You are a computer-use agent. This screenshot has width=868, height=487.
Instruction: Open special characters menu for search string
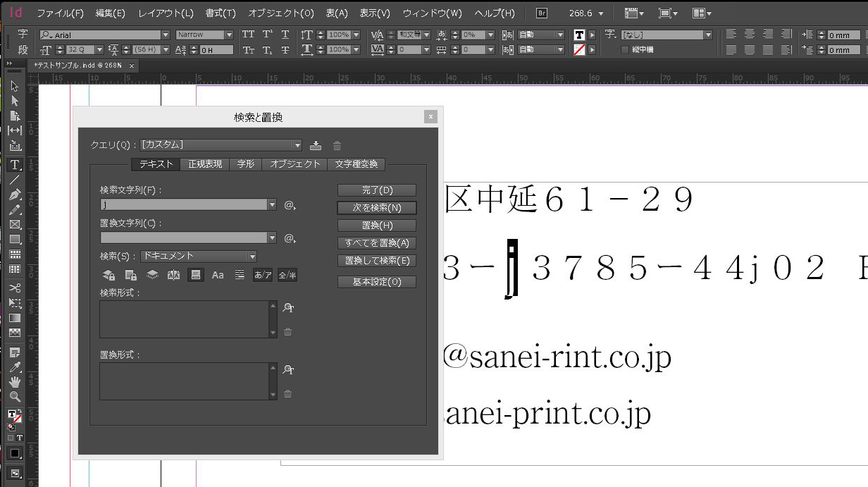[x=290, y=205]
